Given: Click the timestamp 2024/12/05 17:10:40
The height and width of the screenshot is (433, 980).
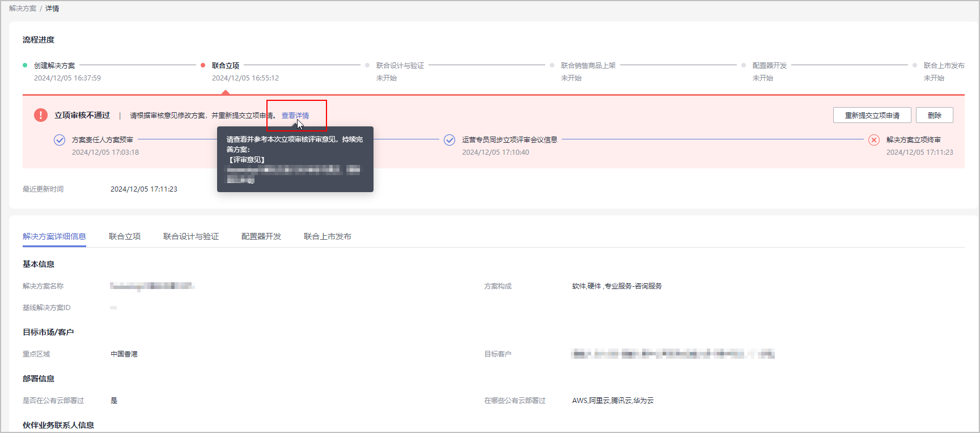Looking at the screenshot, I should pos(495,152).
